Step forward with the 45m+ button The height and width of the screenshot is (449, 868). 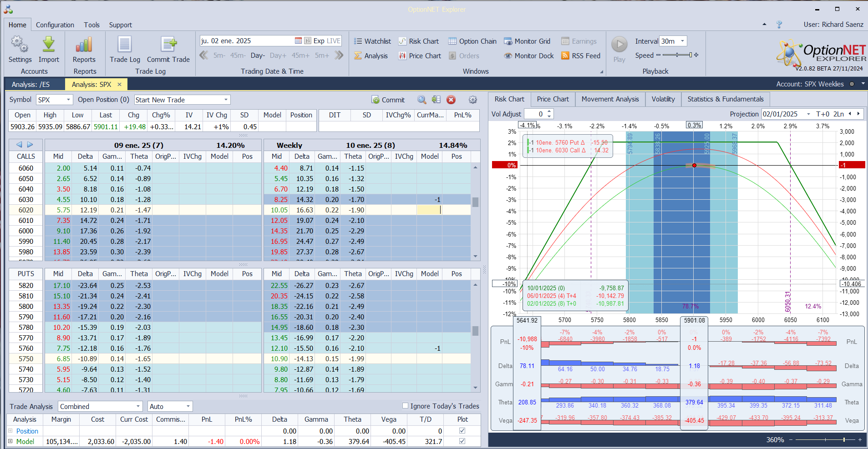pyautogui.click(x=300, y=55)
